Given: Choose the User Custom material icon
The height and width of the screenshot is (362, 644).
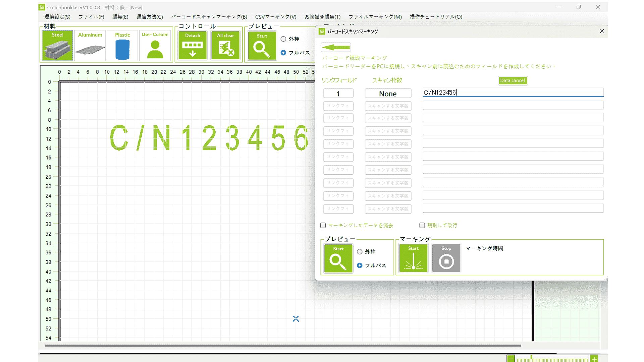Looking at the screenshot, I should (155, 45).
